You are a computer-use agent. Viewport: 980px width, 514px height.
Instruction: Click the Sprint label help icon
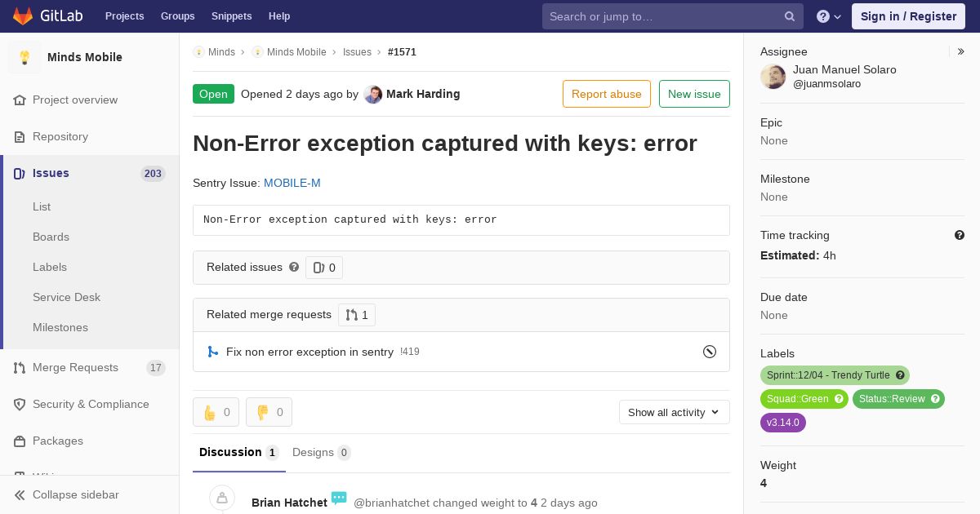[x=900, y=375]
